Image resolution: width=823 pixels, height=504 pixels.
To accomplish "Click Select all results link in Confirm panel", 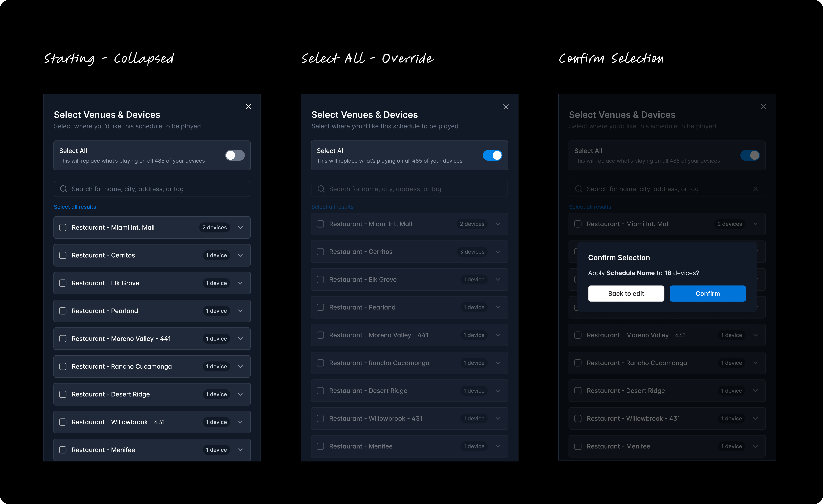I will click(x=590, y=207).
